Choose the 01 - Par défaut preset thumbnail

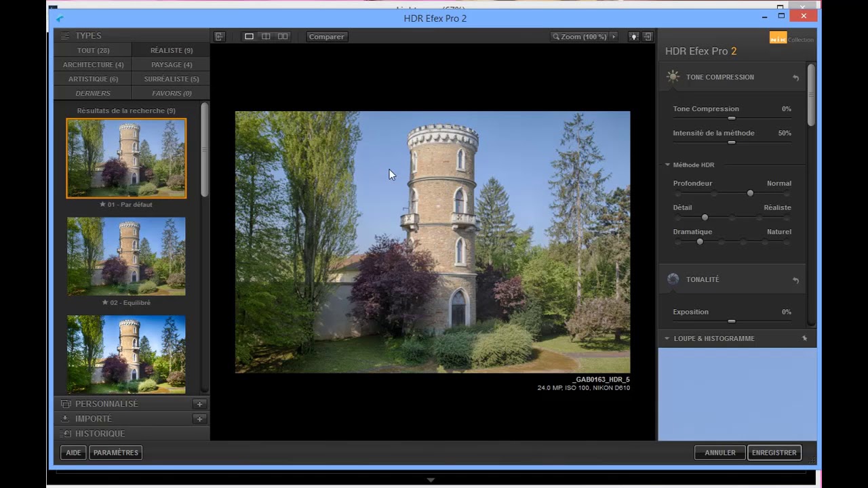(x=126, y=158)
